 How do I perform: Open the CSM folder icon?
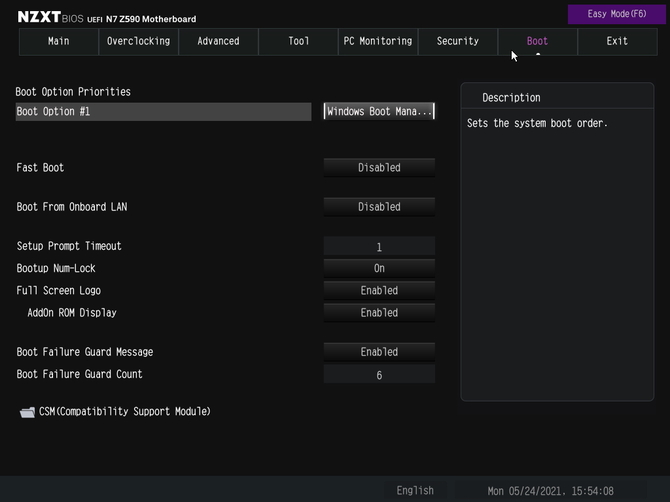(27, 412)
